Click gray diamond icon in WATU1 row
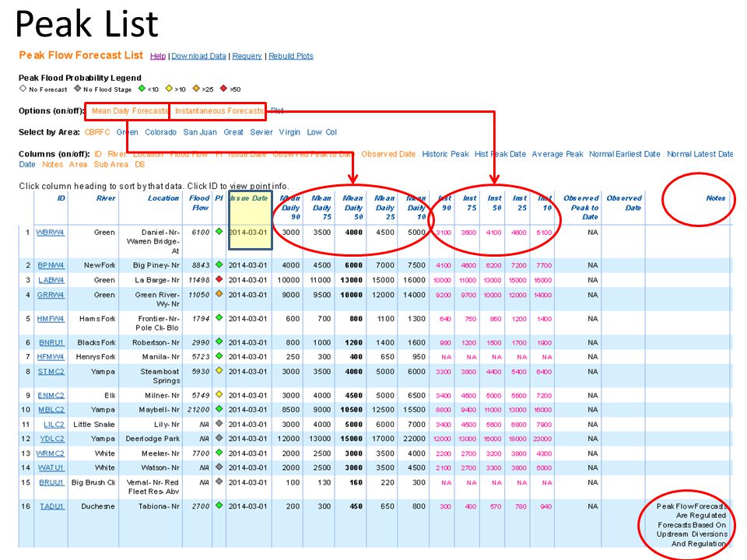Viewport: 747px width, 560px height. pyautogui.click(x=219, y=467)
